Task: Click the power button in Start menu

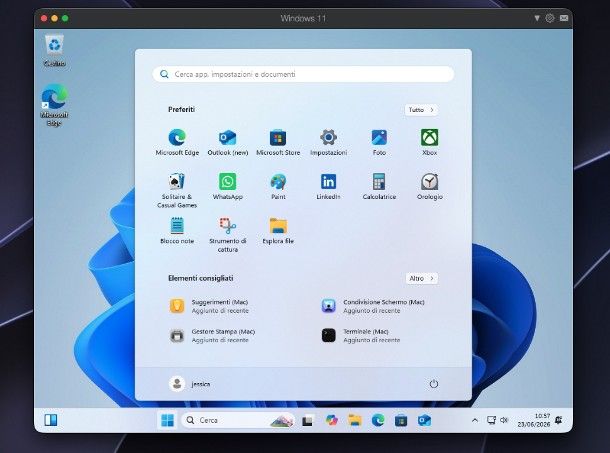Action: 433,384
